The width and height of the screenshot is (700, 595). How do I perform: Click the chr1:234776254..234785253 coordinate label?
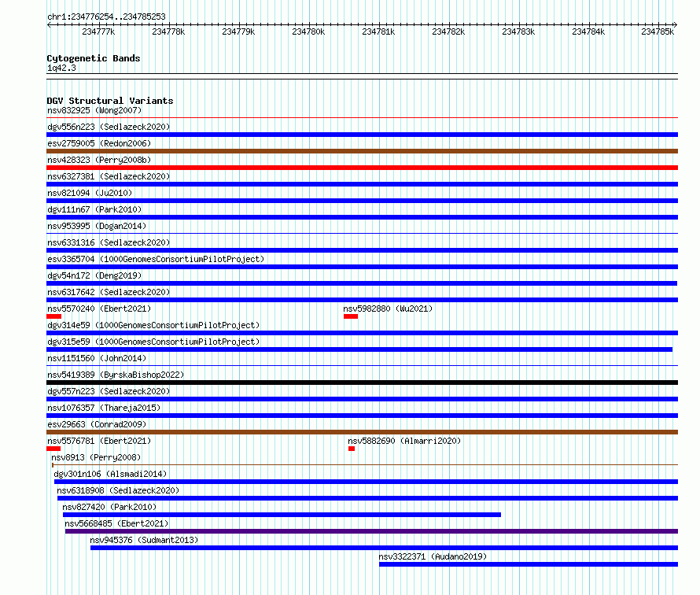(x=106, y=17)
